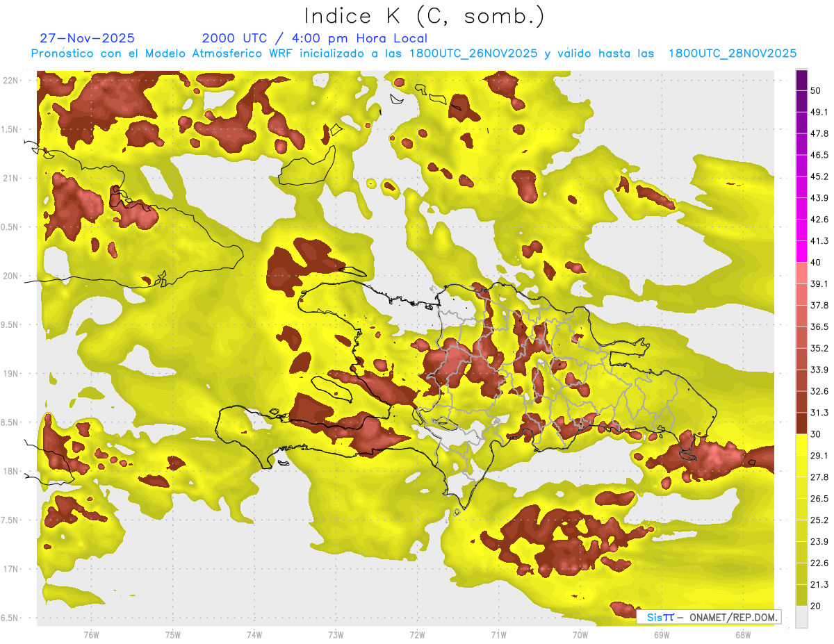Image resolution: width=834 pixels, height=644 pixels.
Task: Click the '29.1' legend value
Action: click(819, 456)
